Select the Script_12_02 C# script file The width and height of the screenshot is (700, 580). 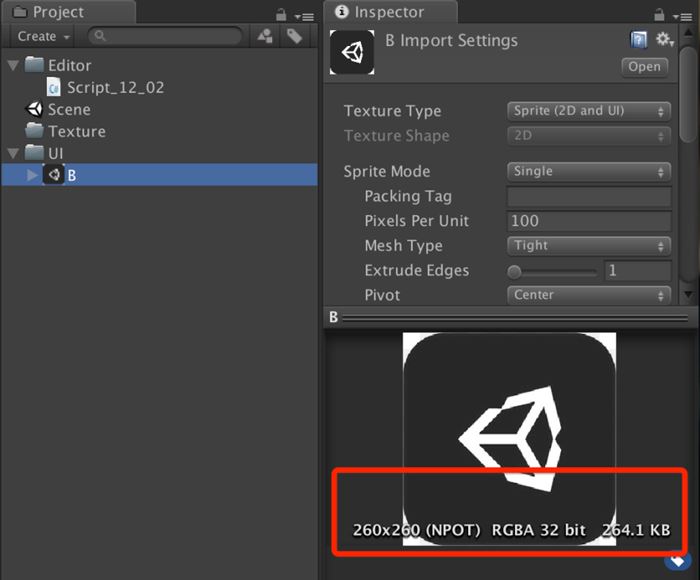(115, 87)
